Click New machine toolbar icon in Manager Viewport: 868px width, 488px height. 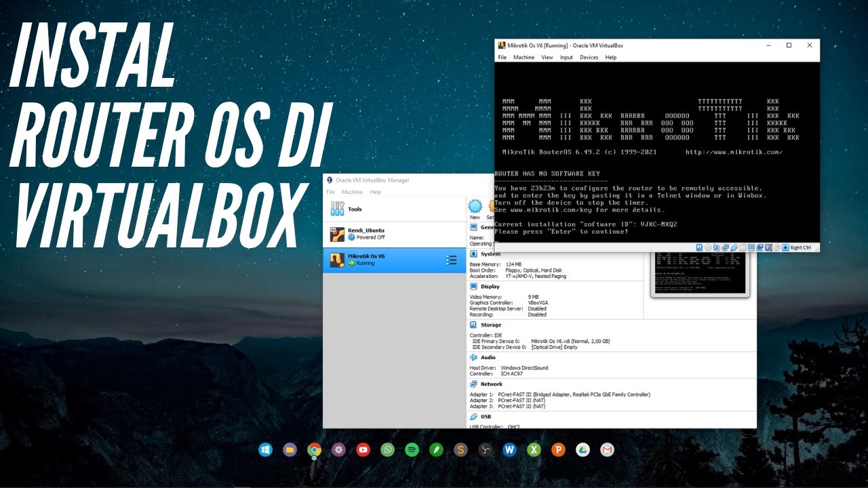[x=475, y=209]
